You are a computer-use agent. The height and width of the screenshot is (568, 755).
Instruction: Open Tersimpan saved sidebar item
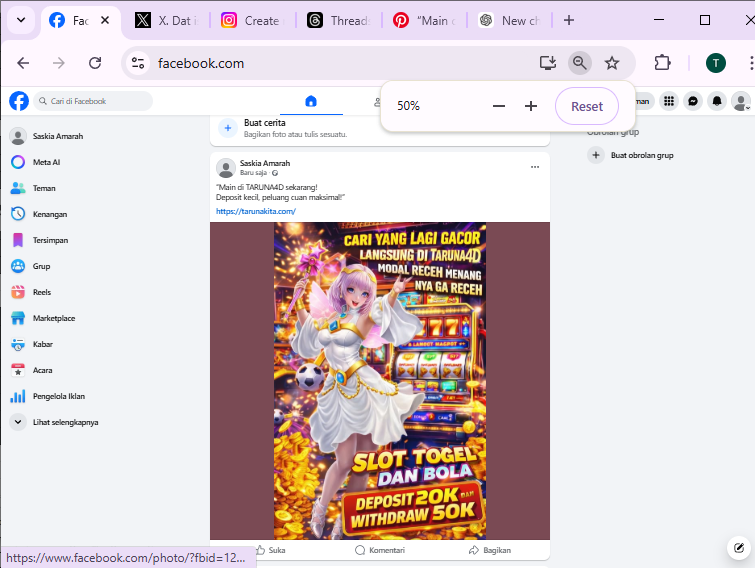(x=51, y=240)
